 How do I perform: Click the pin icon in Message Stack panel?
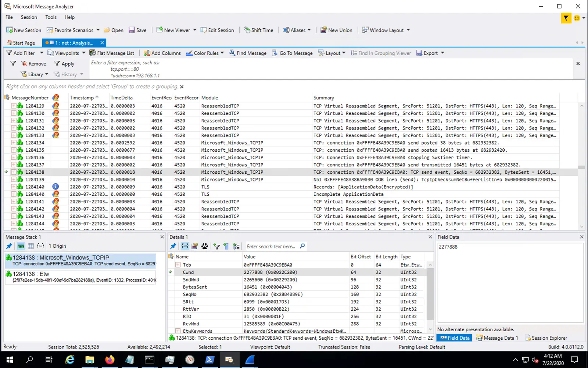[x=9, y=246]
